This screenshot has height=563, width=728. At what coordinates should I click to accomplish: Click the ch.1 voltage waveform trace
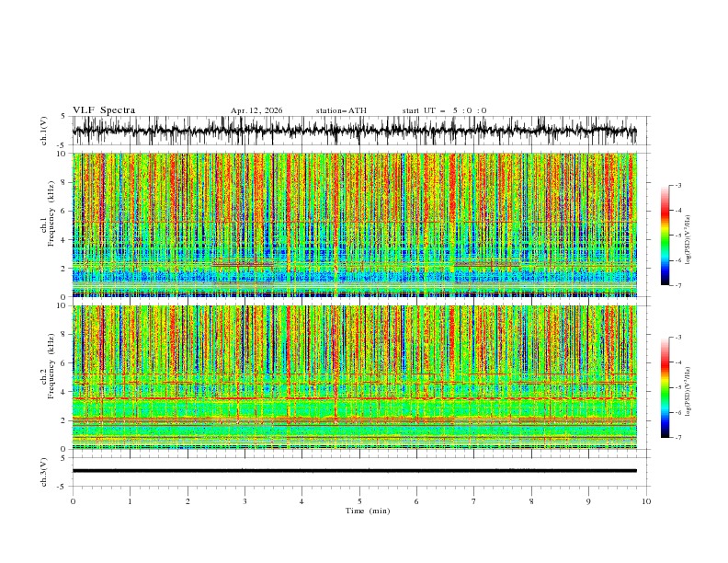[x=354, y=131]
